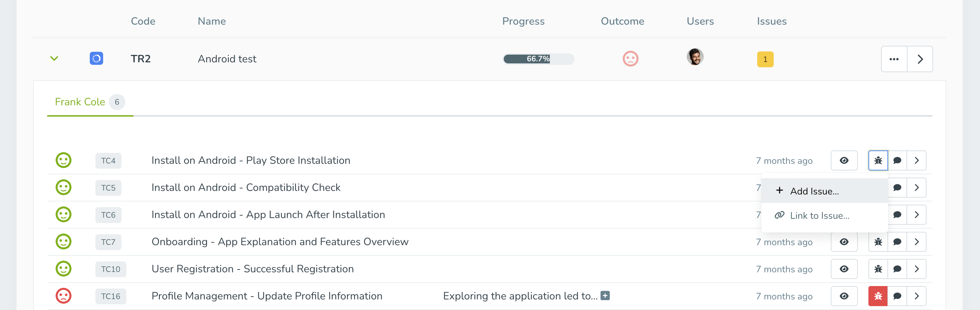
Task: Click bug icon on TC7 row
Action: (x=878, y=242)
